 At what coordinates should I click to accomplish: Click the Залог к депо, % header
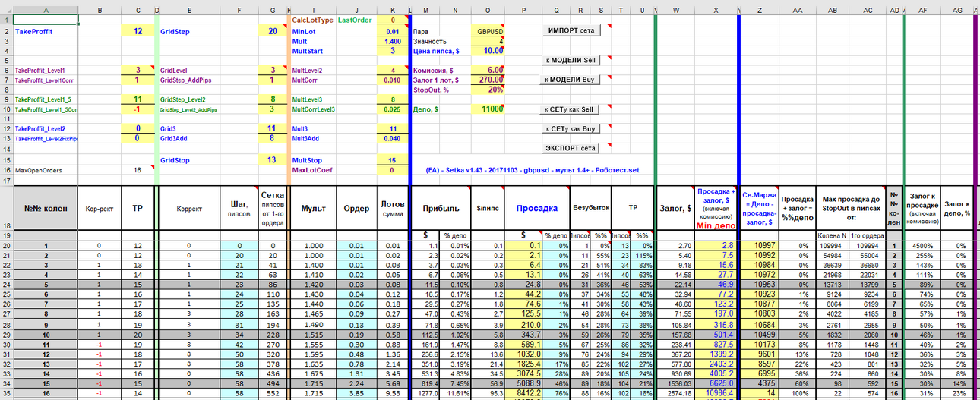point(957,207)
